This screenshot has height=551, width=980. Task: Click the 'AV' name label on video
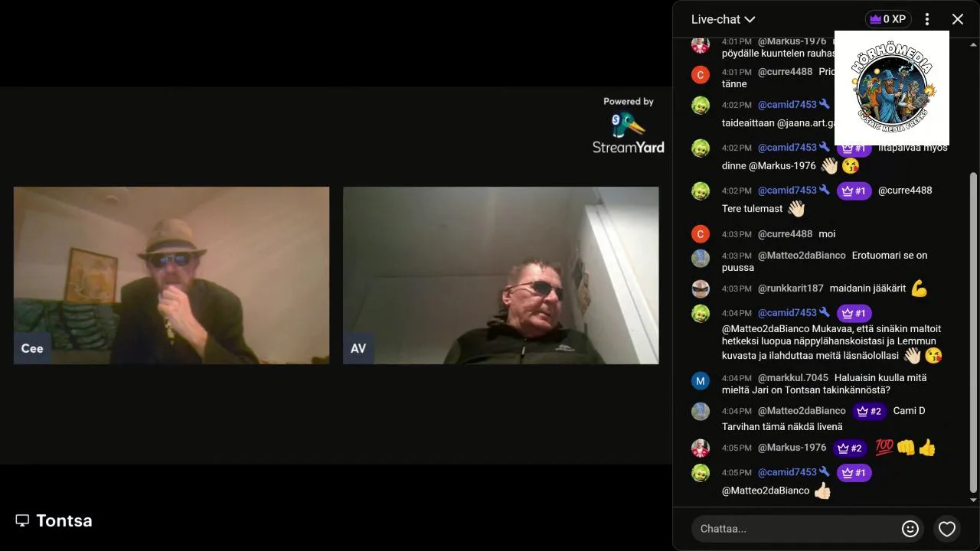pos(358,349)
